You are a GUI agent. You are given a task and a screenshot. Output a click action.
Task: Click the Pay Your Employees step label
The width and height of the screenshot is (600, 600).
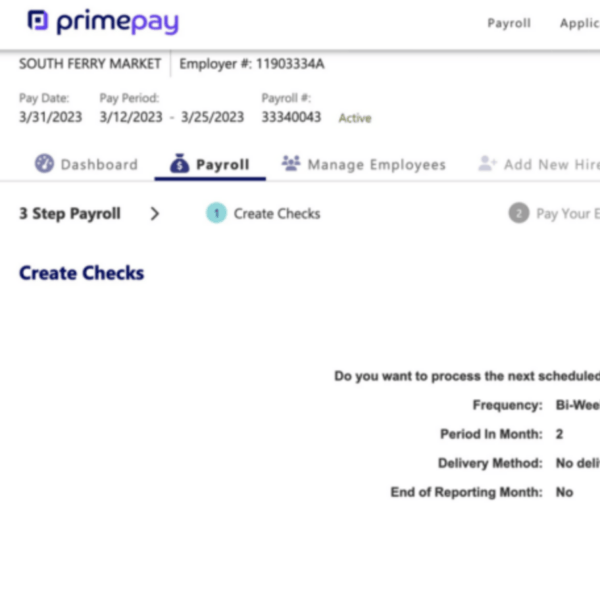pos(568,214)
